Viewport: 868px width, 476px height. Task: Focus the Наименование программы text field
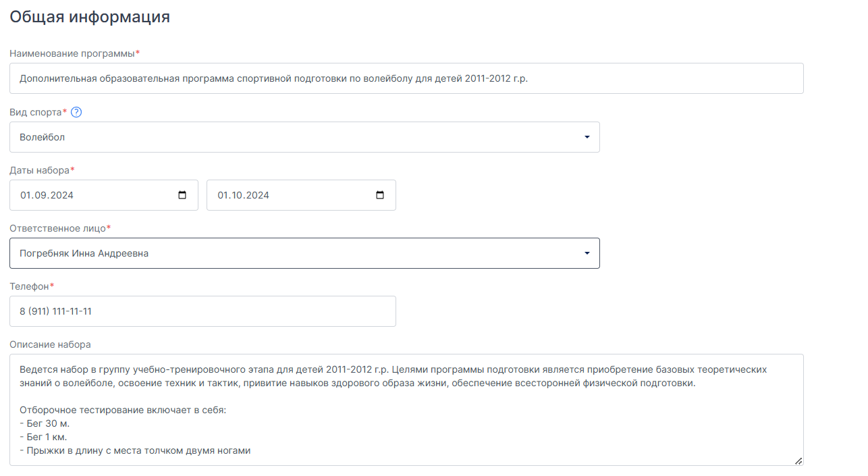click(x=406, y=78)
